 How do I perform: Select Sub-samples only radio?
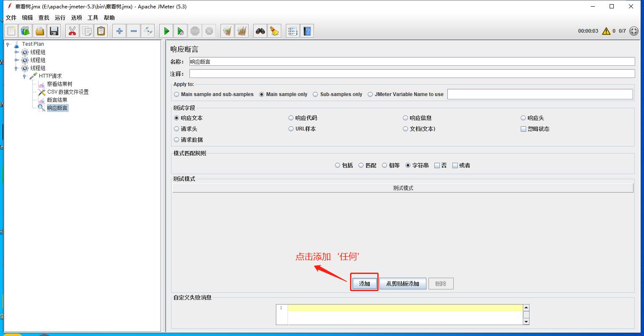pos(315,94)
